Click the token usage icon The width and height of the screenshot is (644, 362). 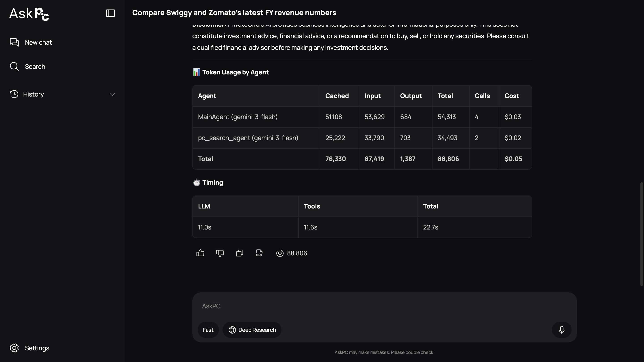point(280,253)
